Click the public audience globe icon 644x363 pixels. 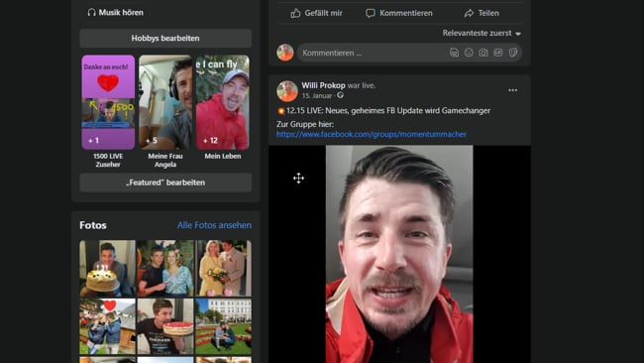click(340, 95)
